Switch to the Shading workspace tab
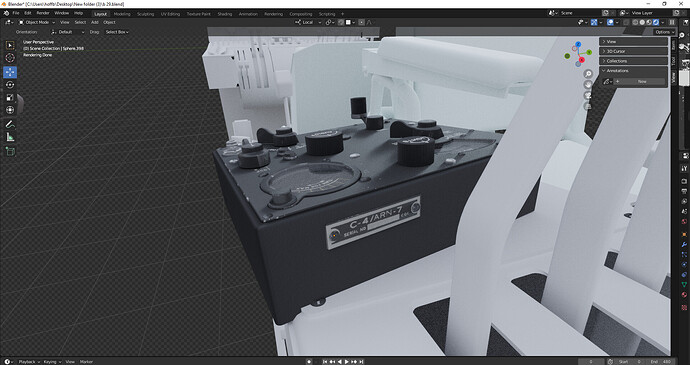The height and width of the screenshot is (365, 690). (x=224, y=14)
